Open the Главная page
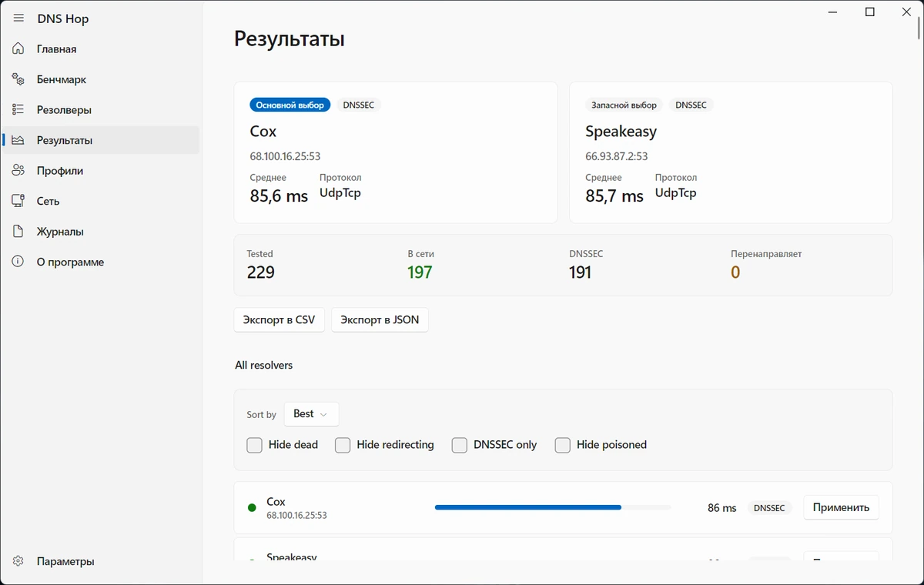Screen dimensions: 924x585 [101, 49]
